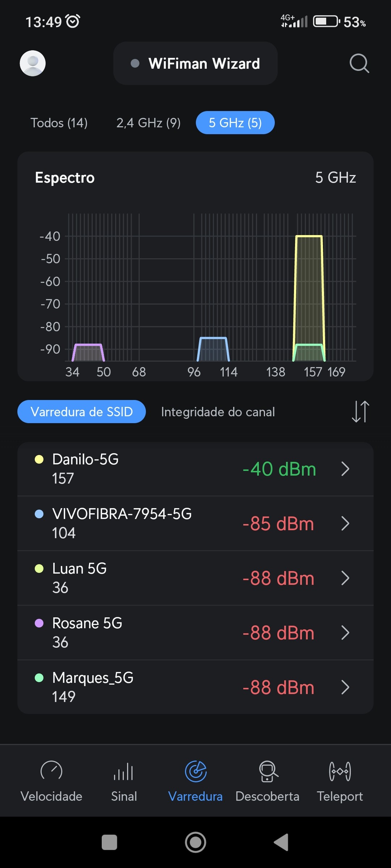Viewport: 391px width, 868px height.
Task: Filter networks by 2,4 GHz (9)
Action: [148, 123]
